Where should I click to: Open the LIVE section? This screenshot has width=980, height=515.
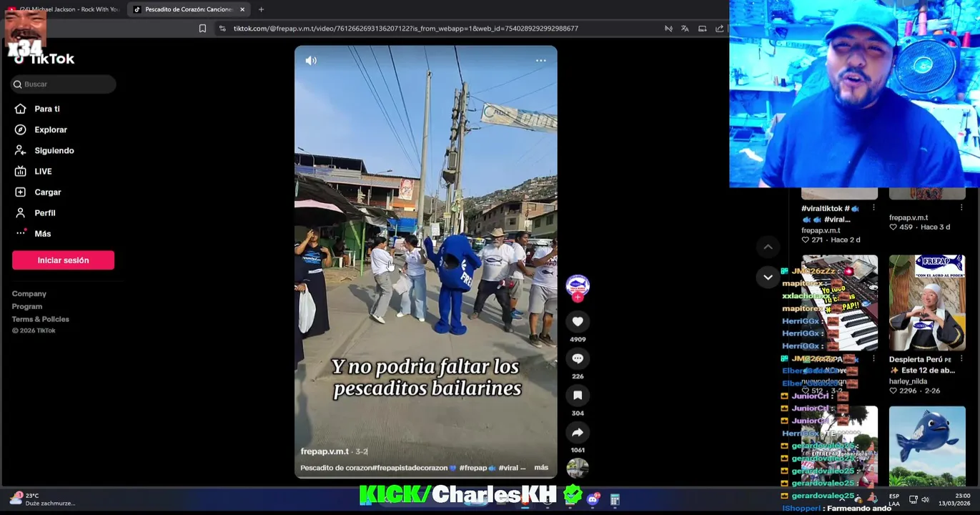(x=43, y=171)
